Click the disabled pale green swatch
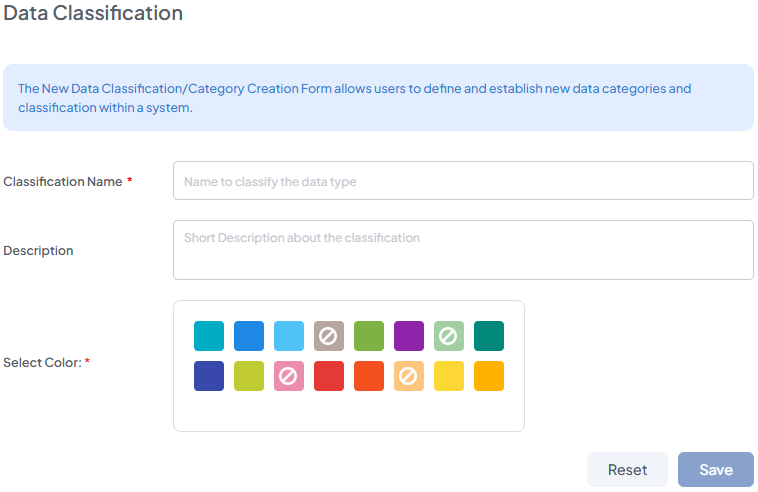The height and width of the screenshot is (492, 758). [x=449, y=336]
